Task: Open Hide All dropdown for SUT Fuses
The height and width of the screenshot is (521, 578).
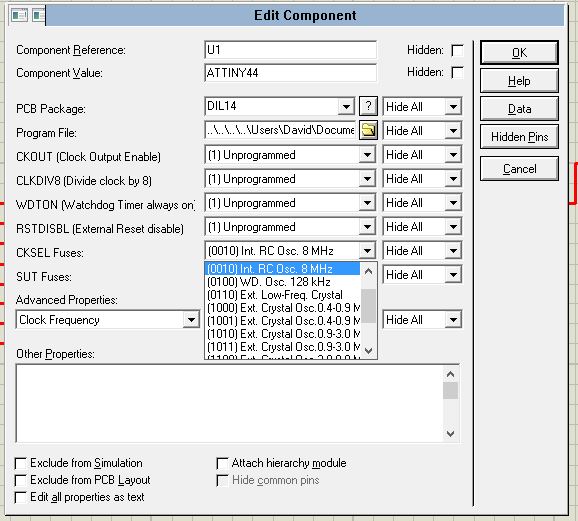Action: tap(453, 275)
